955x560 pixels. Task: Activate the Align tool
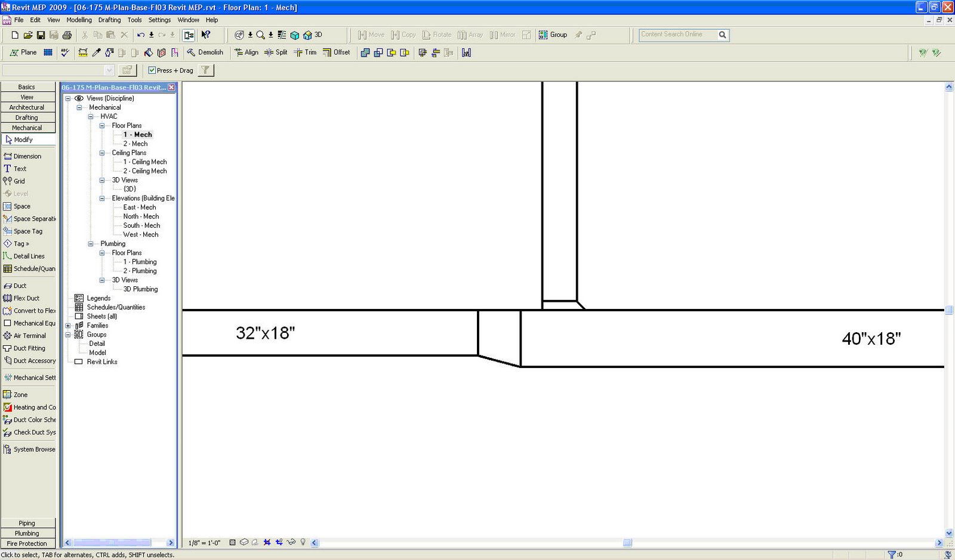click(x=247, y=52)
